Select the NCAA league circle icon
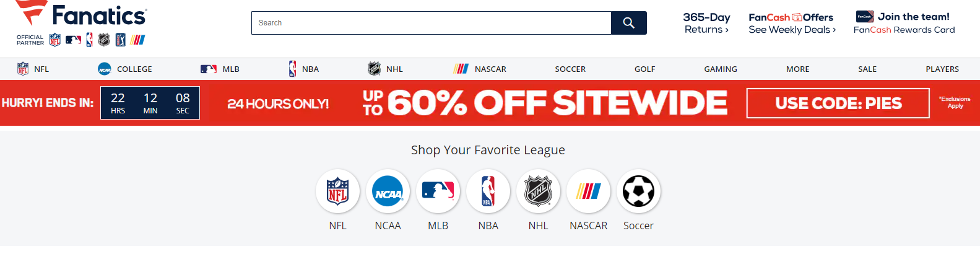Viewport: 980px width, 254px height. tap(388, 191)
